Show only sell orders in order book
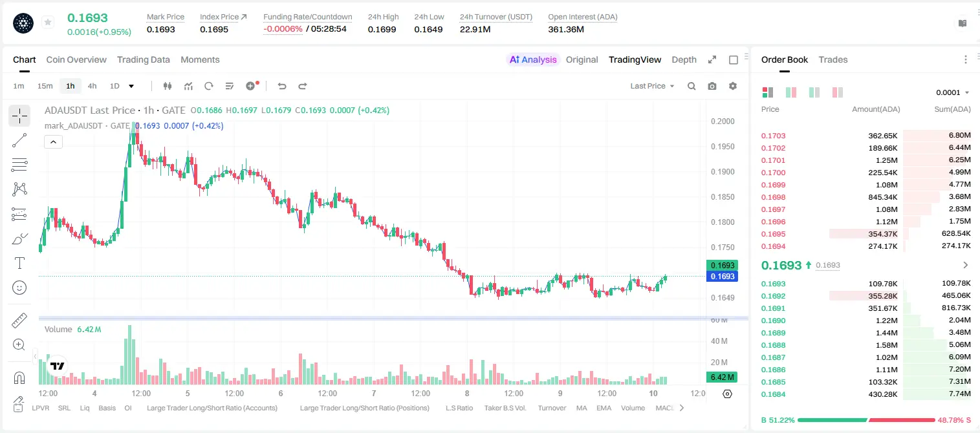 point(837,92)
